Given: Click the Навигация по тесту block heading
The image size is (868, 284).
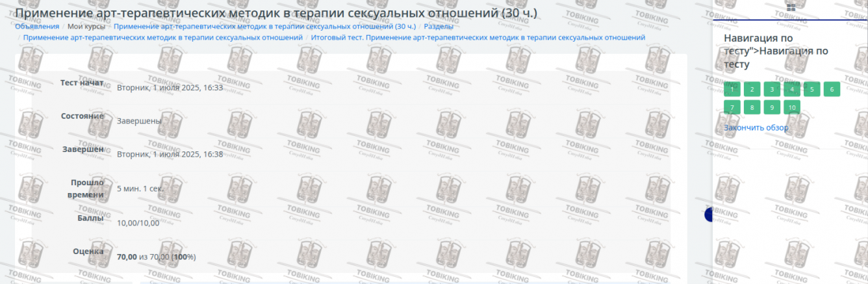Looking at the screenshot, I should pos(776,51).
